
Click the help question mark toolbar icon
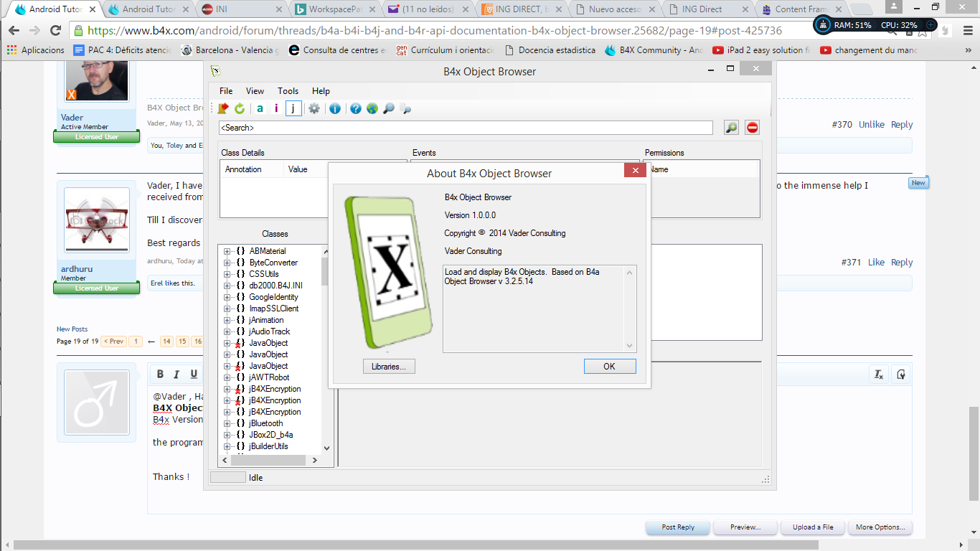coord(356,108)
